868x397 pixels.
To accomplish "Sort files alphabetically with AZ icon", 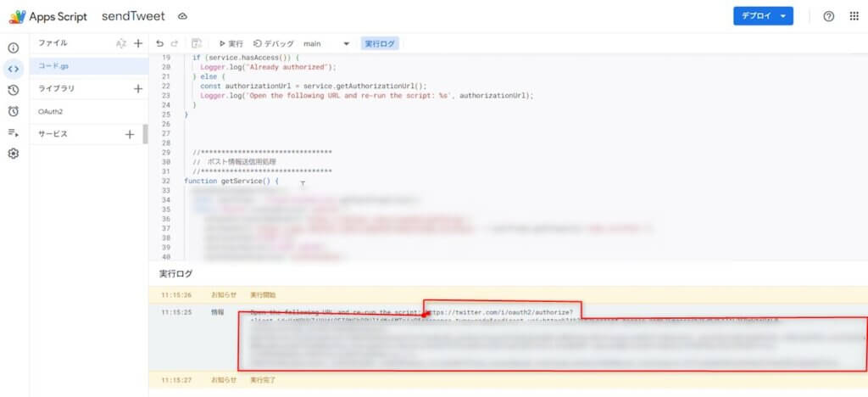I will click(x=121, y=43).
